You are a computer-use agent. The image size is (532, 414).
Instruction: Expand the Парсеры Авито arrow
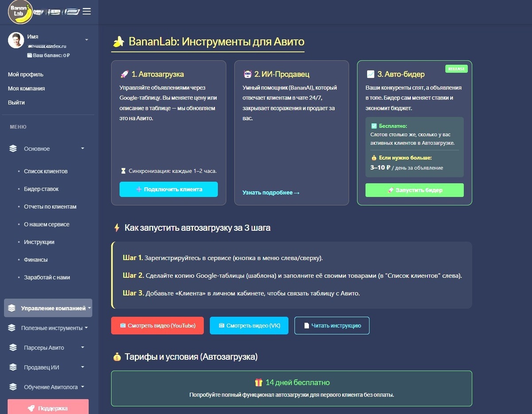coord(82,347)
